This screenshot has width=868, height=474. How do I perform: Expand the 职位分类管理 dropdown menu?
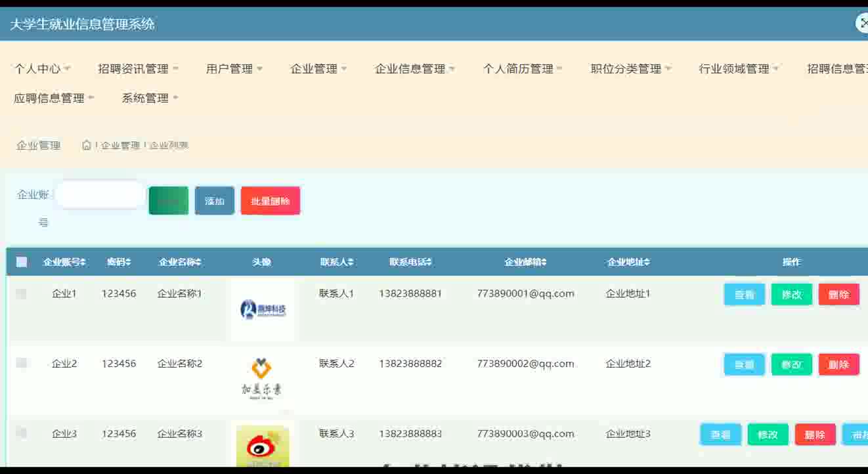click(x=631, y=68)
